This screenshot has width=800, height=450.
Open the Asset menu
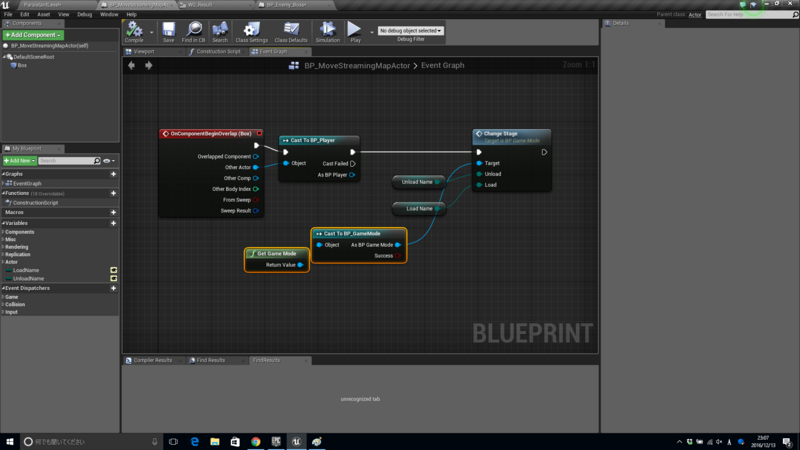[43, 14]
